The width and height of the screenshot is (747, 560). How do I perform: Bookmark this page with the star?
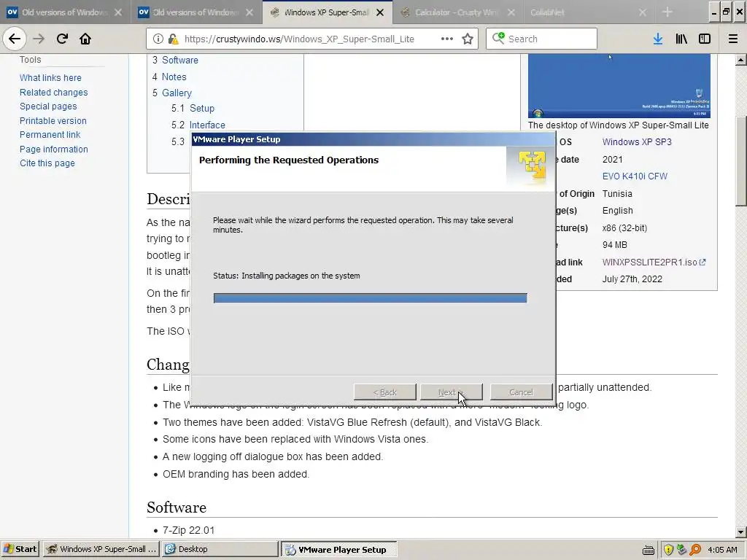(468, 39)
